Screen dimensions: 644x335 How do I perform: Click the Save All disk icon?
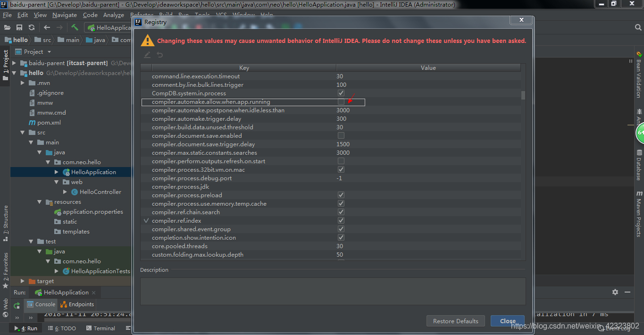[19, 27]
